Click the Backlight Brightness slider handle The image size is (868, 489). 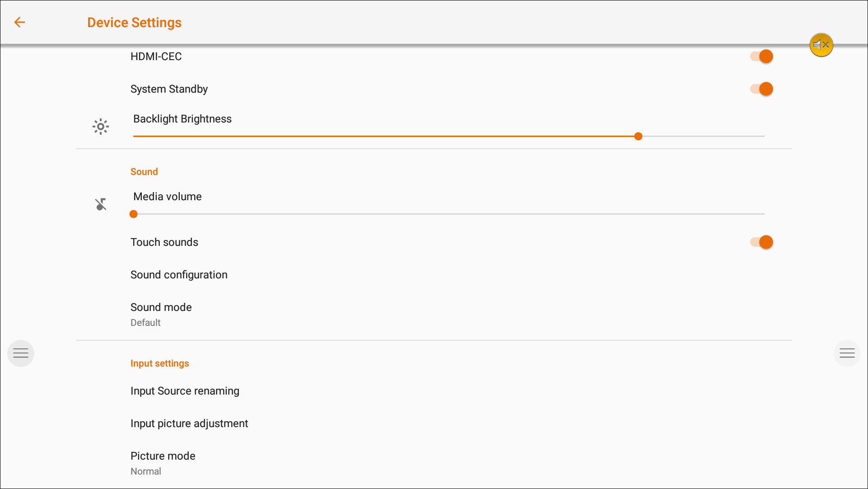[638, 136]
